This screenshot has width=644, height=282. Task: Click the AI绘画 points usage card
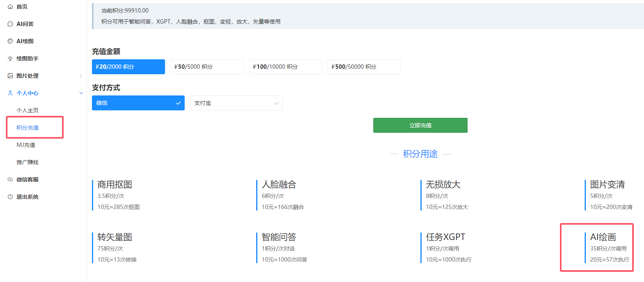(x=608, y=248)
